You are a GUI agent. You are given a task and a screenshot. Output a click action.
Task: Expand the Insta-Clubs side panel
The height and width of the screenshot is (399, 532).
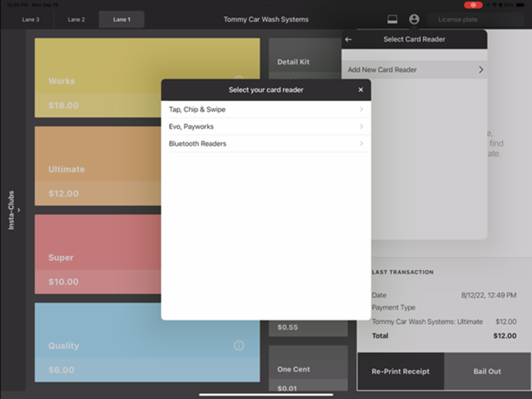13,210
